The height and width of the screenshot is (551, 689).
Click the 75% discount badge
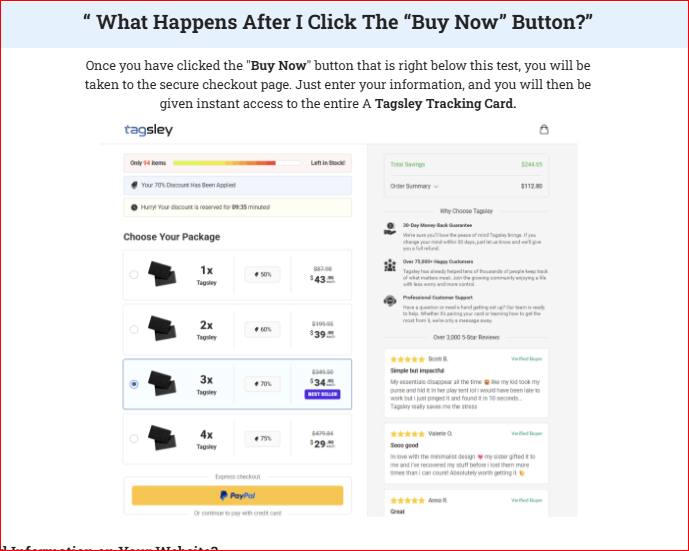pyautogui.click(x=262, y=439)
